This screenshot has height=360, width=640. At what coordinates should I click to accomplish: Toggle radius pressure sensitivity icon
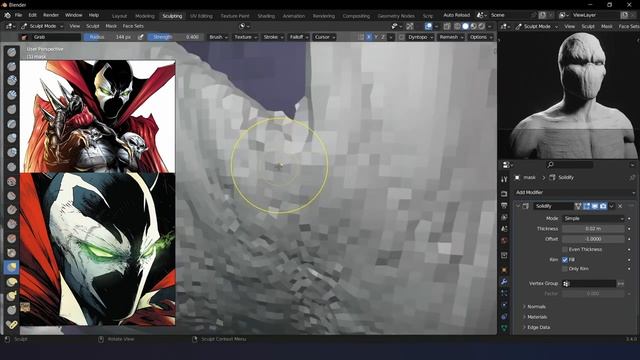(x=141, y=37)
